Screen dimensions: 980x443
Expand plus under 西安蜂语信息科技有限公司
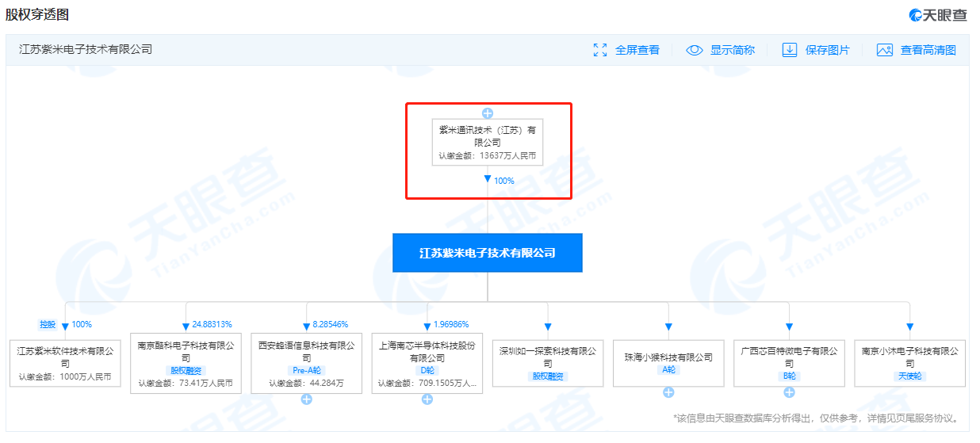pyautogui.click(x=307, y=399)
